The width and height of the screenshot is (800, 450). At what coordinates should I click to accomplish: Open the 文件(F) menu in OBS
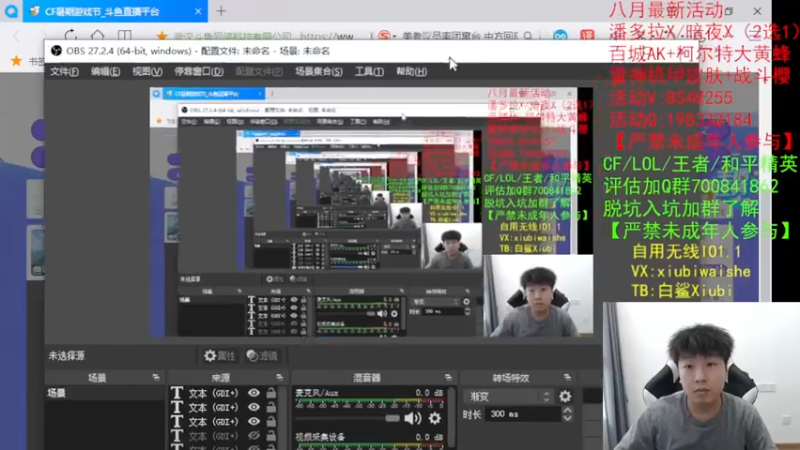coord(64,71)
